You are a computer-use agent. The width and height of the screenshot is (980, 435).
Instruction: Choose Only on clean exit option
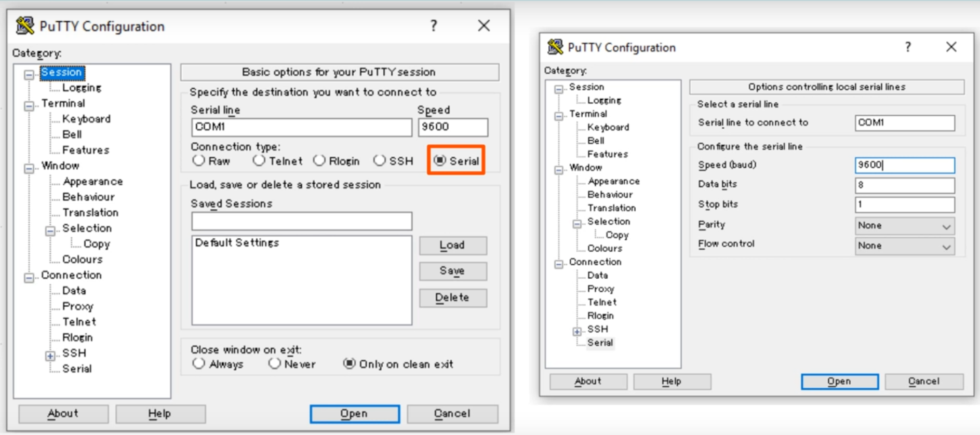click(x=350, y=363)
